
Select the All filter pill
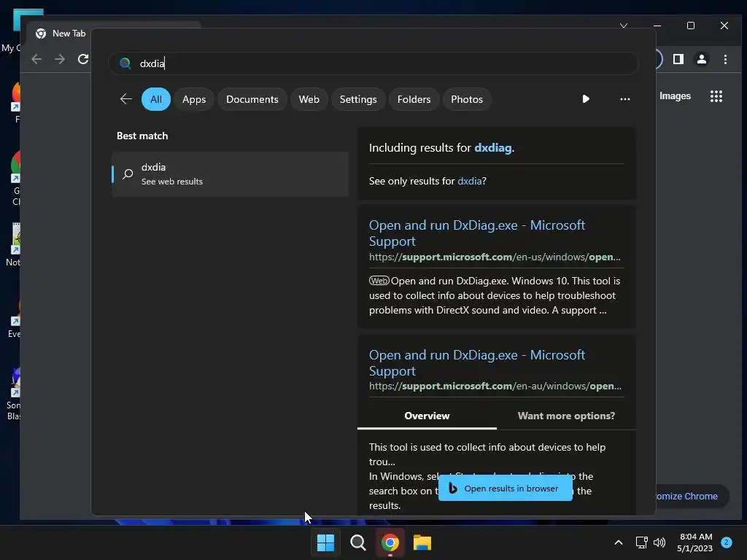pos(156,99)
